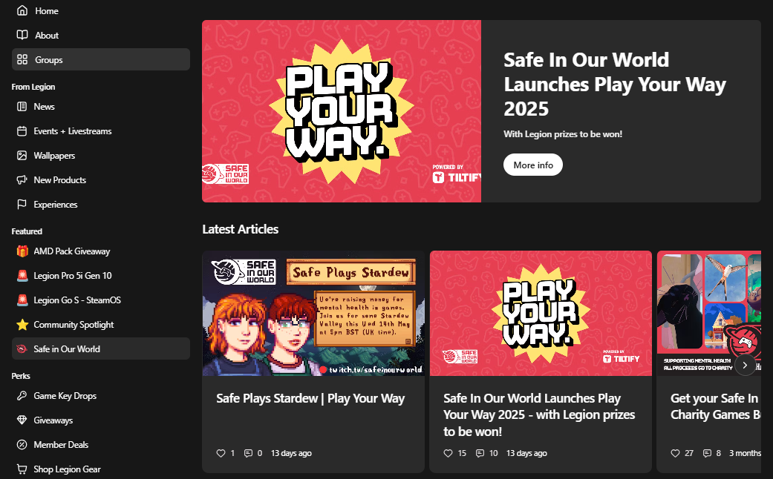Click the More info button

[x=533, y=165]
